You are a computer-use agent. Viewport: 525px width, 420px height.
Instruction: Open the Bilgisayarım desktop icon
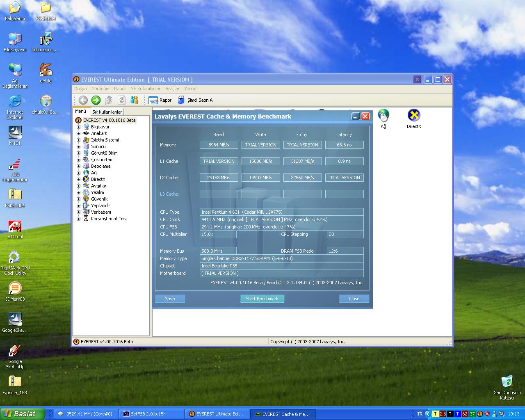15,42
